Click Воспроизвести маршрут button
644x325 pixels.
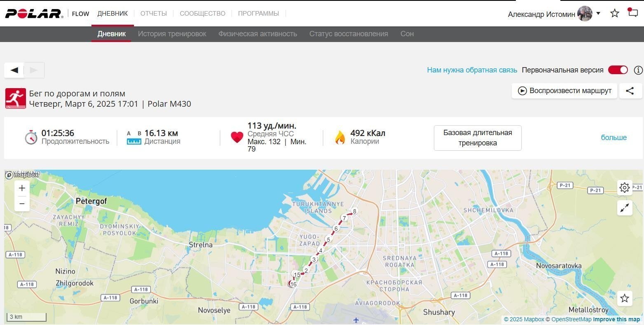pos(564,91)
